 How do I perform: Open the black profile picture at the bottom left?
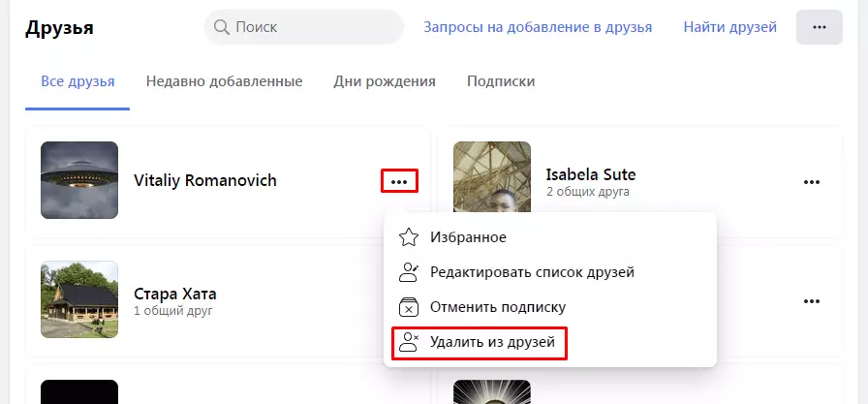[x=79, y=391]
